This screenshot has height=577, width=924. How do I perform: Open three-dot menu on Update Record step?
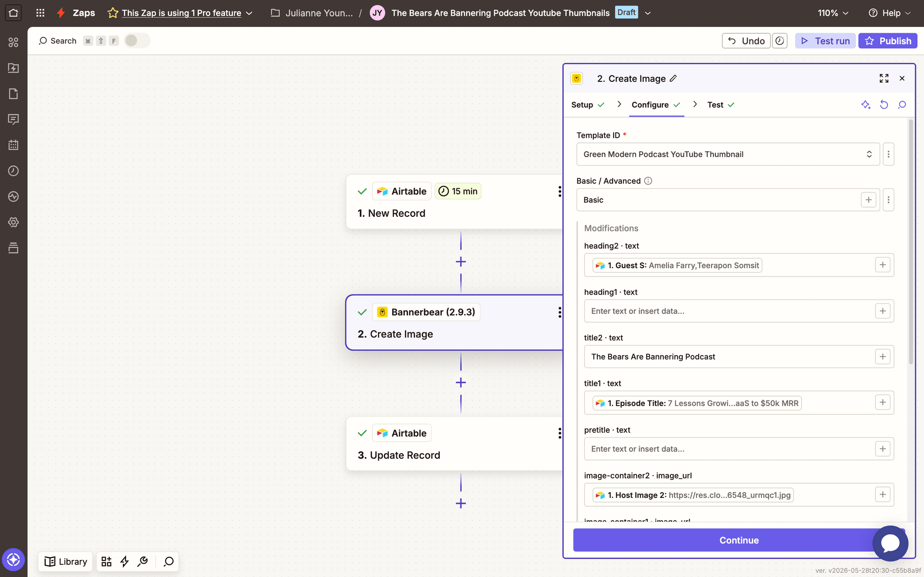click(x=559, y=433)
